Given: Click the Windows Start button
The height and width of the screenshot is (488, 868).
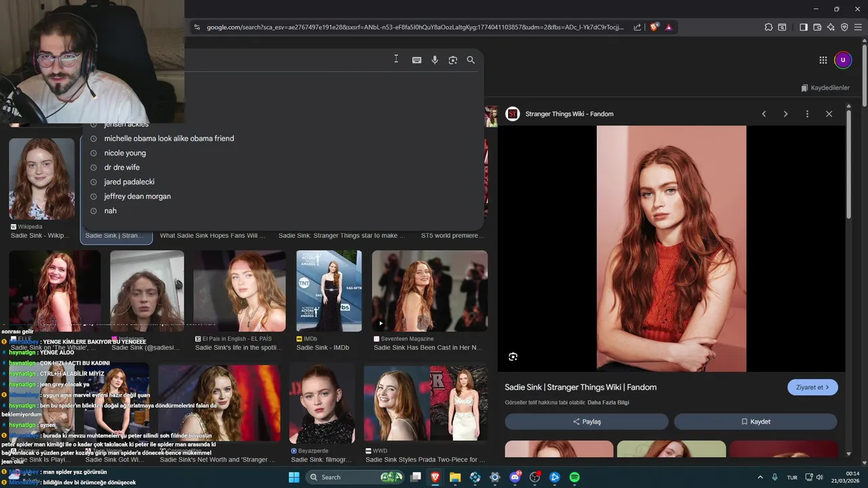Looking at the screenshot, I should [x=294, y=477].
